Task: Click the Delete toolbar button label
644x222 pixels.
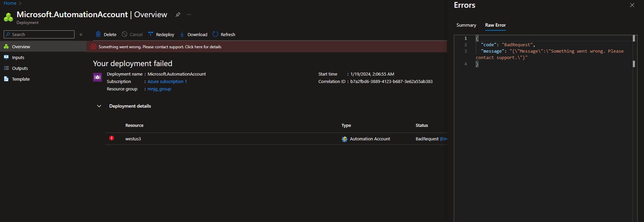Action: [110, 34]
